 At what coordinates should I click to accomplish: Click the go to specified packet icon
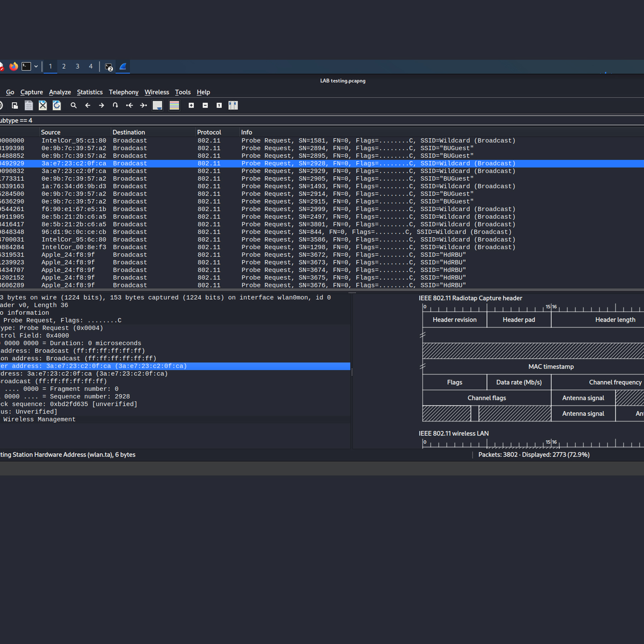(115, 106)
